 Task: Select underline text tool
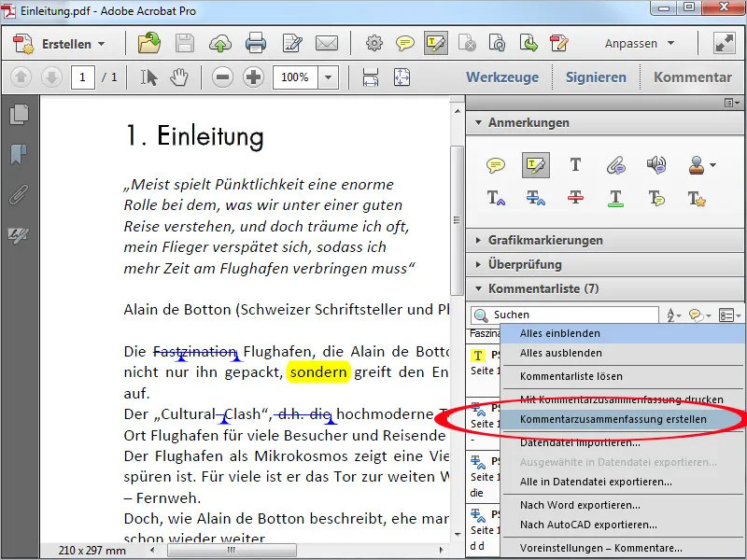point(615,198)
